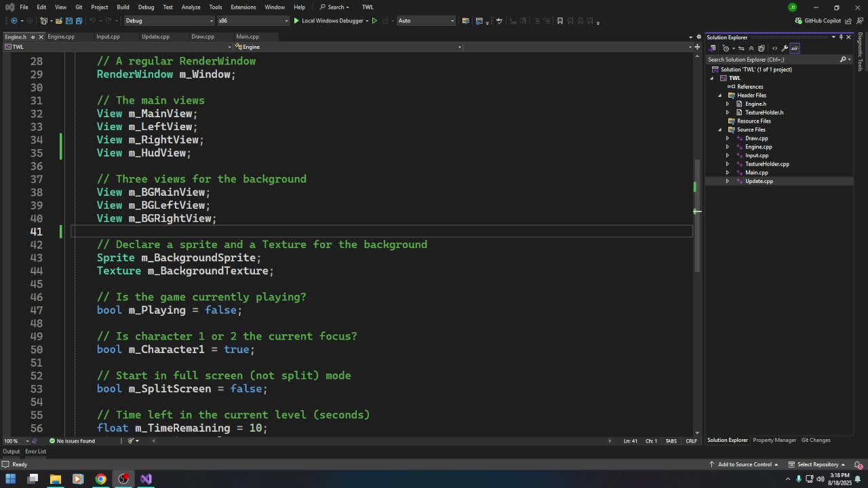Viewport: 868px width, 488px height.
Task: Open the Debug configuration dropdown
Action: pyautogui.click(x=169, y=20)
